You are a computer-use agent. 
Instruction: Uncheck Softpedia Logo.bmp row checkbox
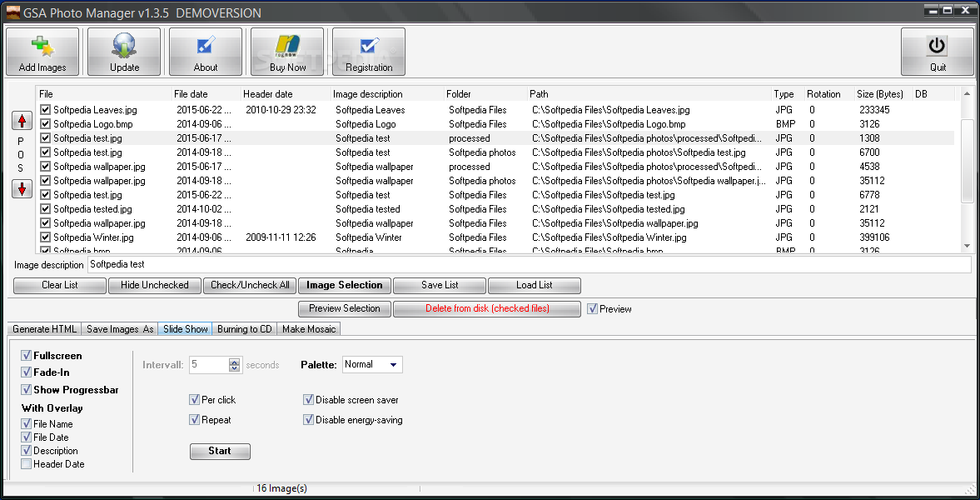point(45,124)
